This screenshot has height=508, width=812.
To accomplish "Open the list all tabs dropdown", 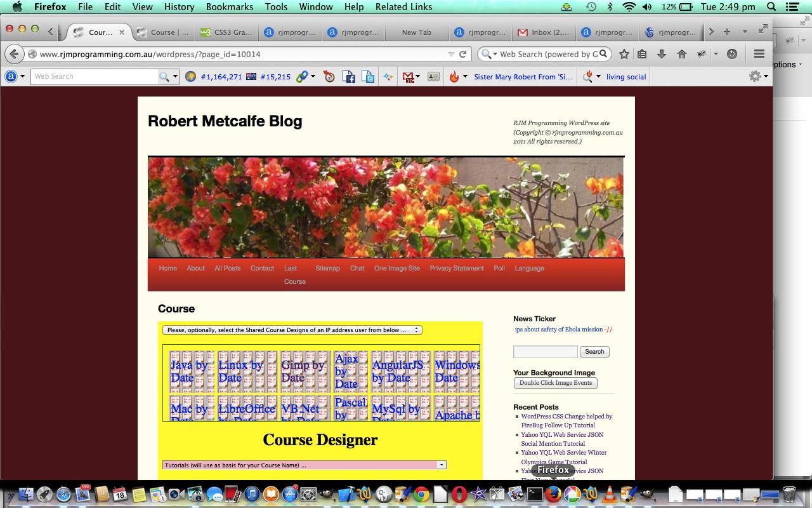I will [x=745, y=32].
